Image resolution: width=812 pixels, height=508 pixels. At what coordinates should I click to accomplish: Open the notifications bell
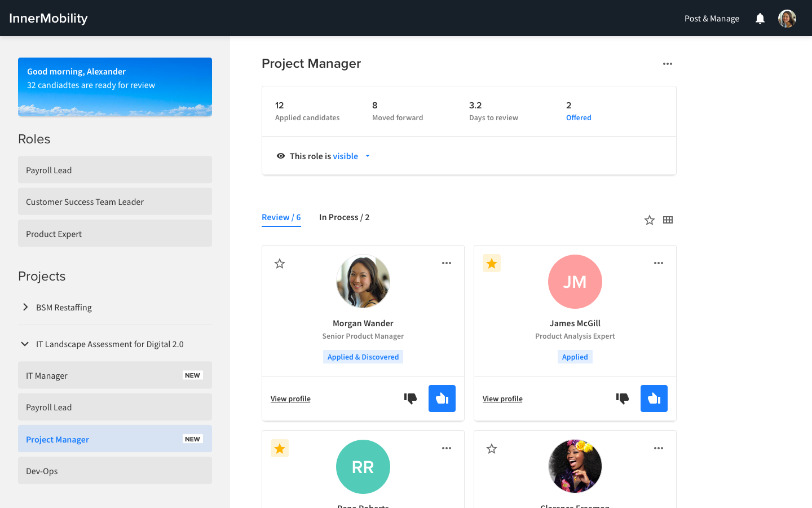(760, 19)
